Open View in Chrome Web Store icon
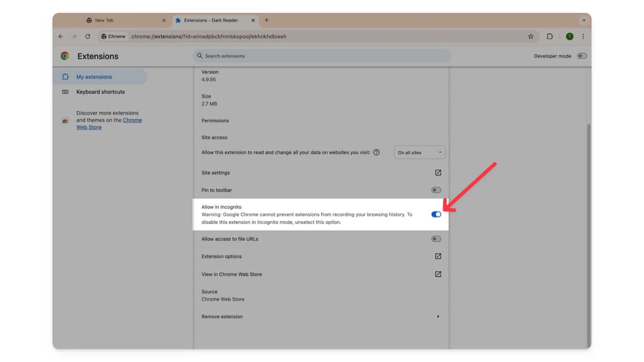The image size is (644, 362). pos(438,274)
